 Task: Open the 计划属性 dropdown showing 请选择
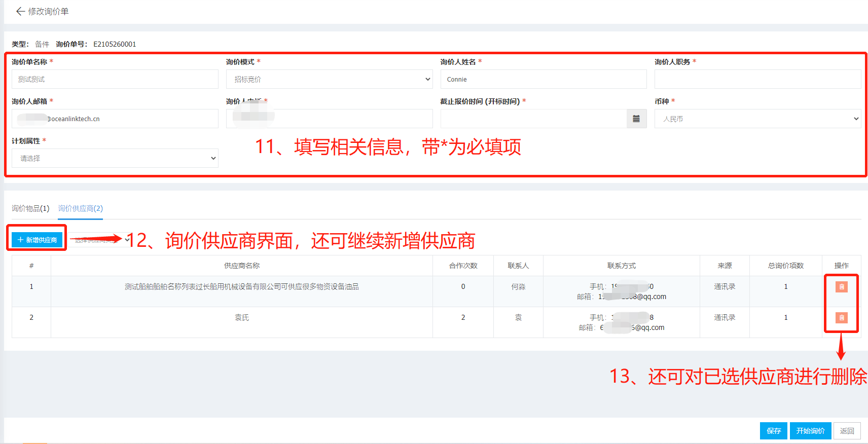click(115, 158)
